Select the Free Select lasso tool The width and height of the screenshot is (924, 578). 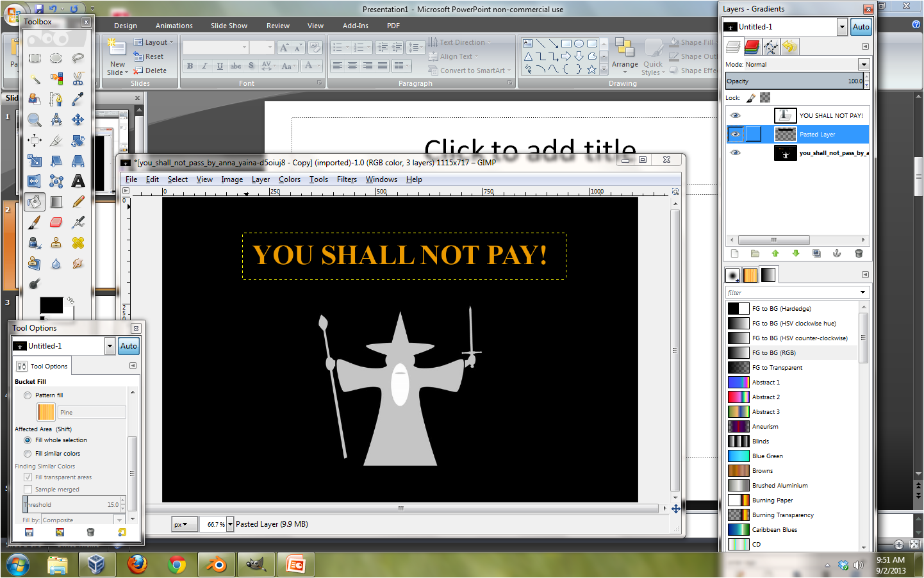point(78,58)
